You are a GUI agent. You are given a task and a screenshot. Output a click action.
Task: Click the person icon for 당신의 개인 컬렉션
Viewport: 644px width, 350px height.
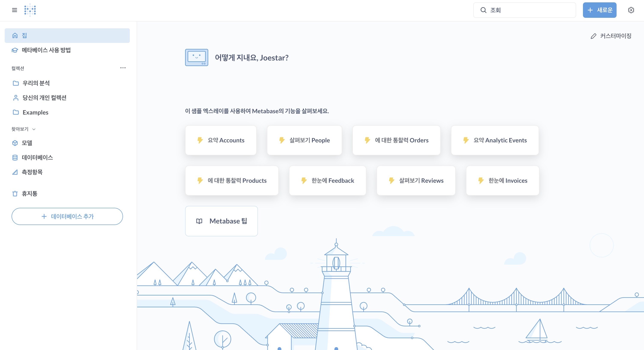16,98
